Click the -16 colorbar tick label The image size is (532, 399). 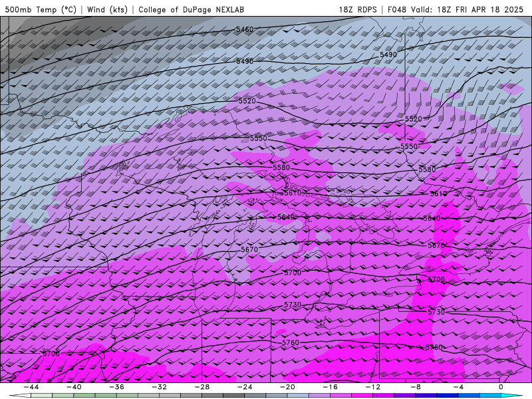[330, 387]
